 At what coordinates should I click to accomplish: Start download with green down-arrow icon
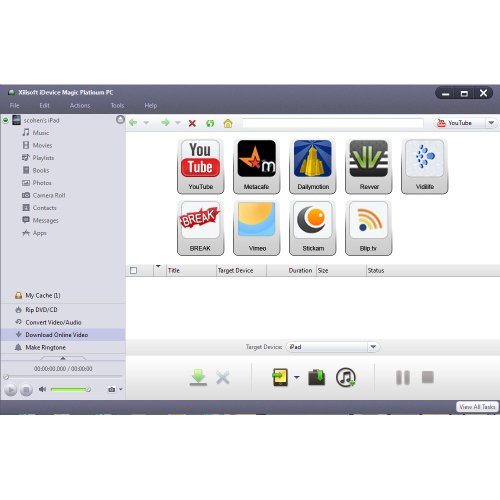(x=198, y=377)
